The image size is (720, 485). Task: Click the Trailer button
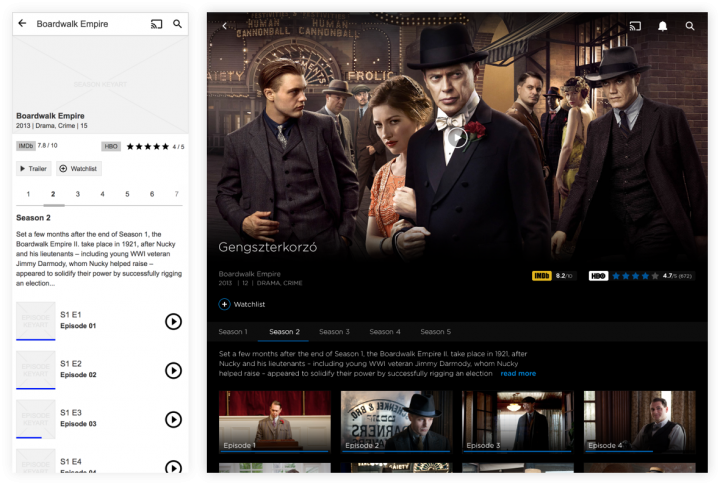pyautogui.click(x=34, y=169)
